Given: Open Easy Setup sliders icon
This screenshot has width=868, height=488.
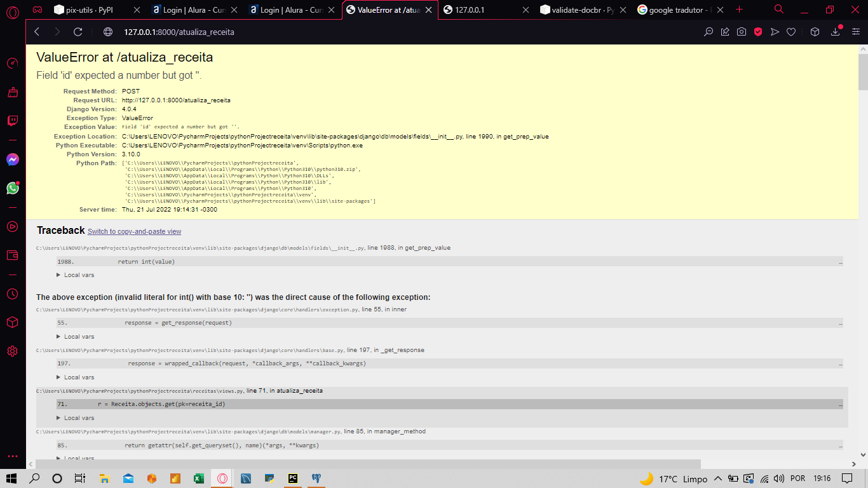Looking at the screenshot, I should pyautogui.click(x=855, y=32).
